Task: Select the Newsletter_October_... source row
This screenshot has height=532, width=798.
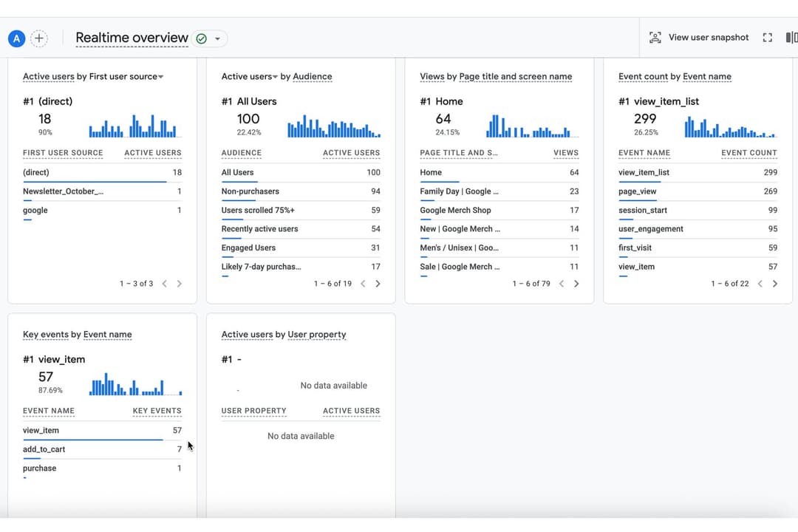Action: (x=102, y=191)
